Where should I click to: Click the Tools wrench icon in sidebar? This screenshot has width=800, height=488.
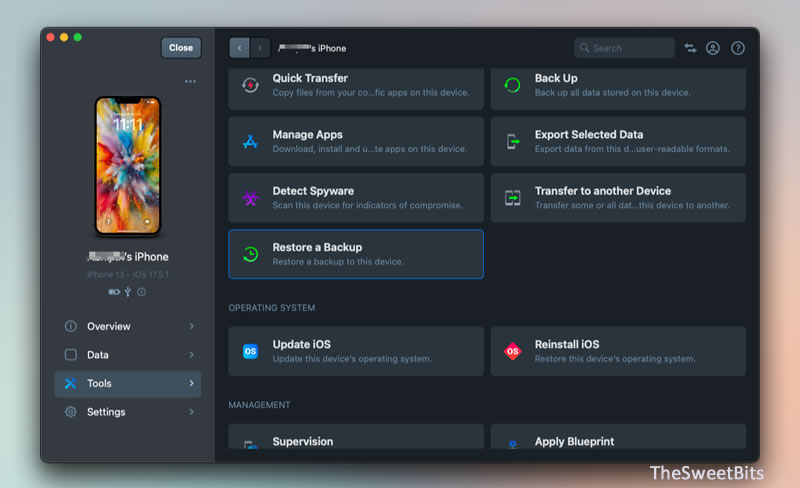click(71, 383)
